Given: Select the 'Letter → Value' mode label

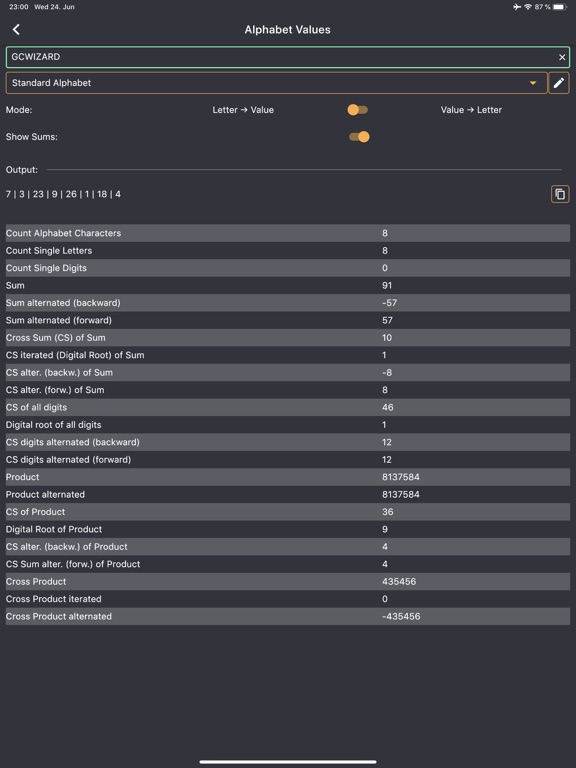Looking at the screenshot, I should click(x=243, y=110).
